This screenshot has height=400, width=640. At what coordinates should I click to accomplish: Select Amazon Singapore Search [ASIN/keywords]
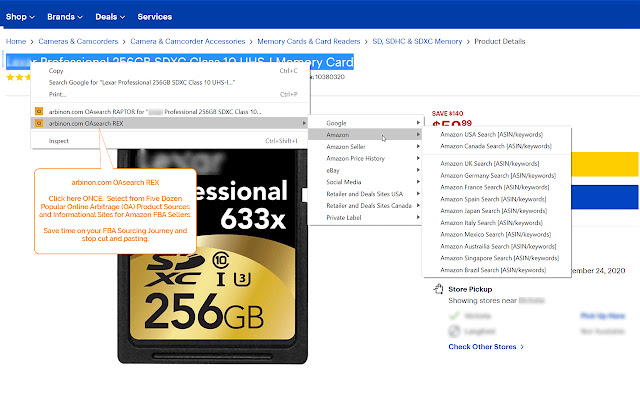[496, 258]
